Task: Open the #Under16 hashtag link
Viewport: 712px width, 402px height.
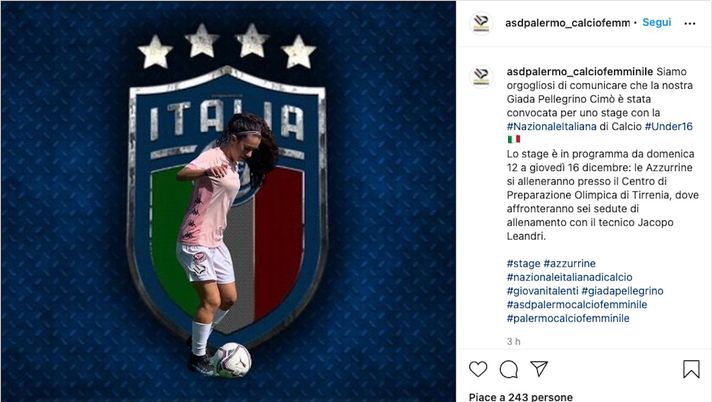Action: pos(668,126)
